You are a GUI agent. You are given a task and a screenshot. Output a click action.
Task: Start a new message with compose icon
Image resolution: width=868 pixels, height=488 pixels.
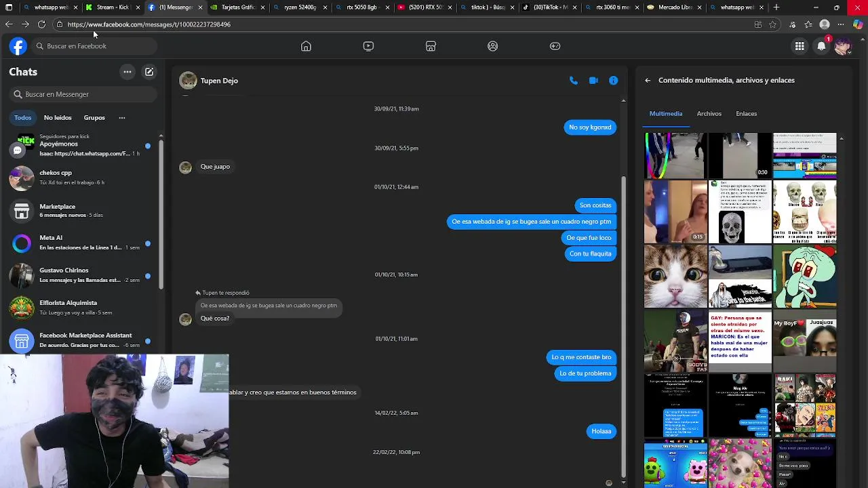[149, 72]
